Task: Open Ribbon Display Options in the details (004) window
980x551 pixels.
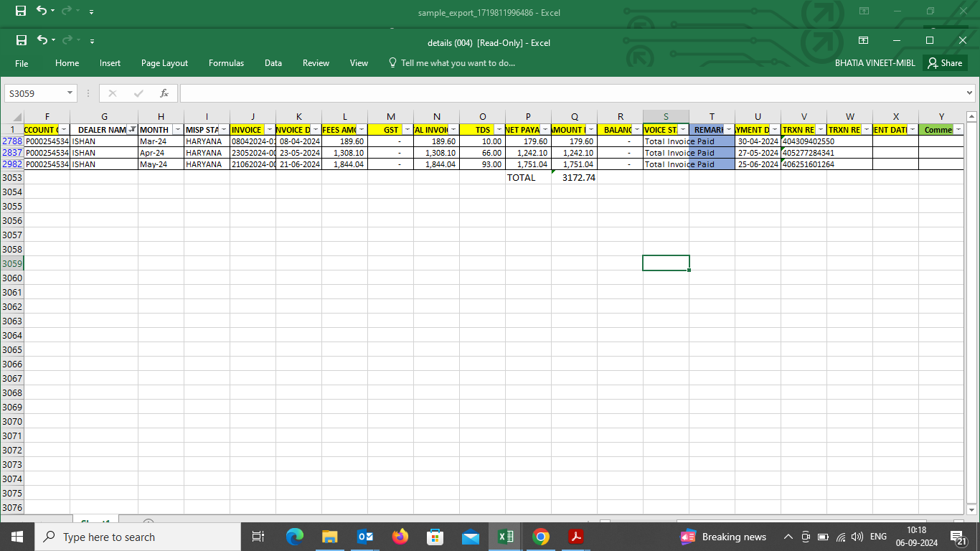Action: pyautogui.click(x=864, y=40)
